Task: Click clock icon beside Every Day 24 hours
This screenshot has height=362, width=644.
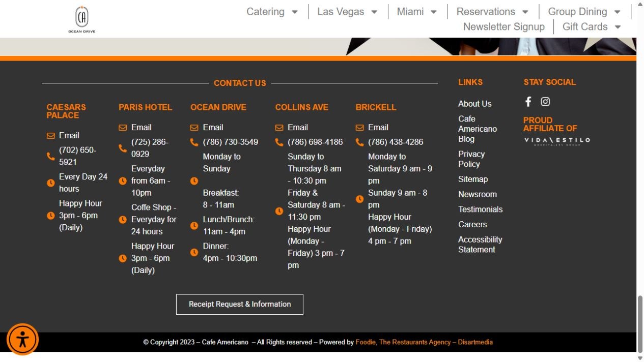Action: click(51, 183)
